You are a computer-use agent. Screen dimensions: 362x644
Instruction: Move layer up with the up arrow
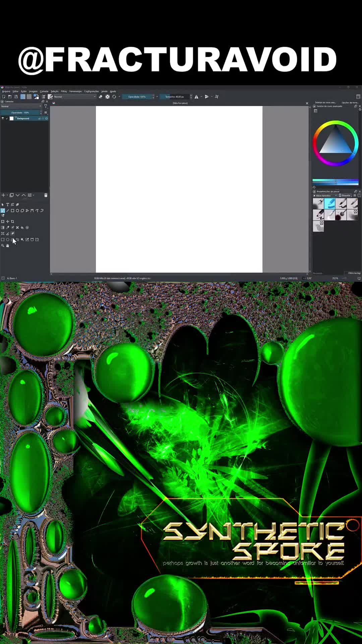pyautogui.click(x=23, y=195)
